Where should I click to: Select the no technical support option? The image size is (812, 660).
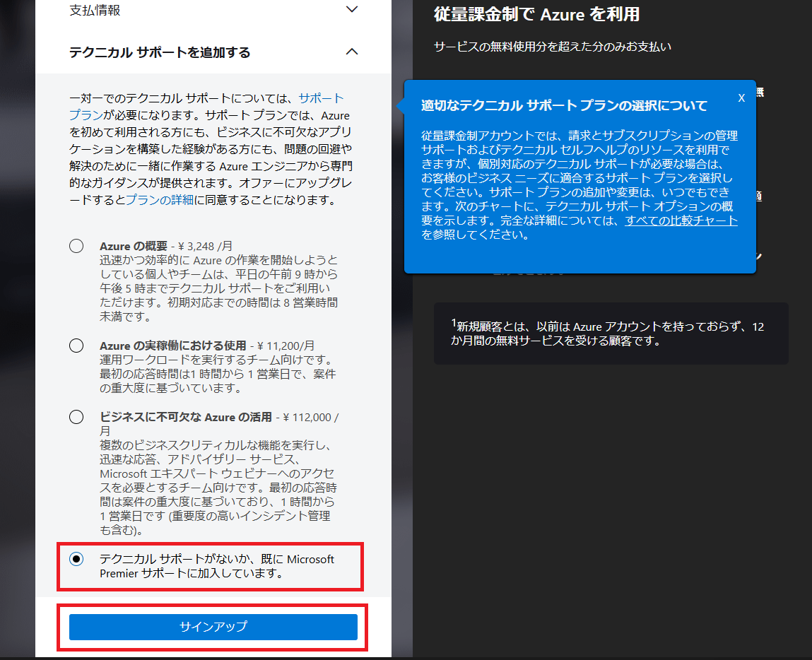76,559
